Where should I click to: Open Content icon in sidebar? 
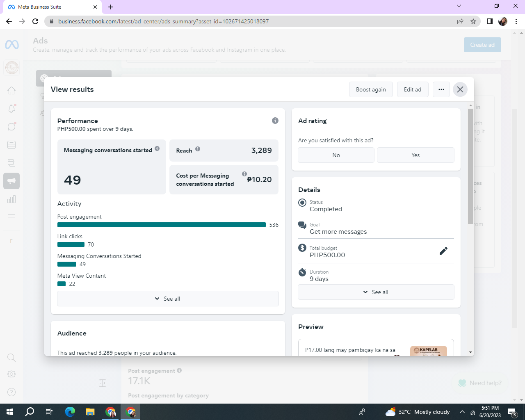pyautogui.click(x=11, y=163)
